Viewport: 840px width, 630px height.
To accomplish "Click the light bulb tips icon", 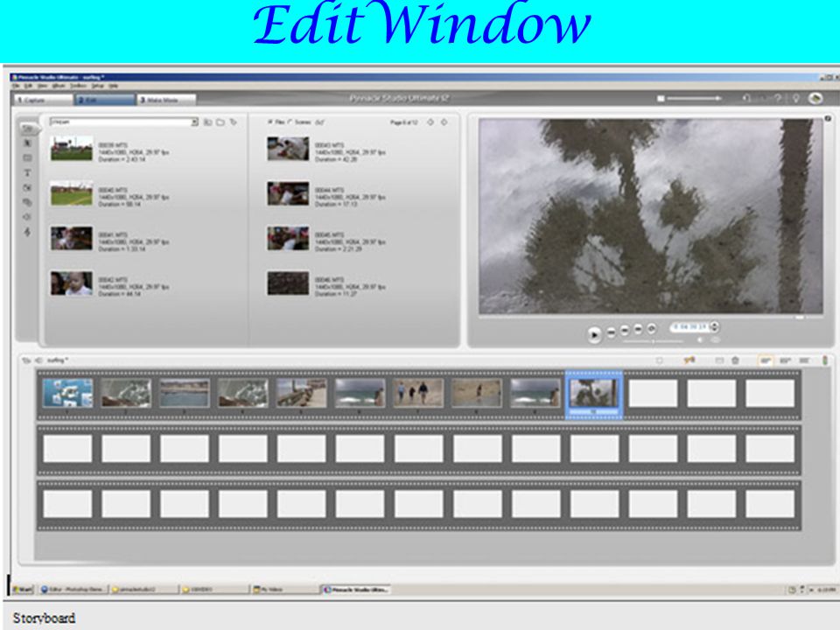I will coord(796,98).
